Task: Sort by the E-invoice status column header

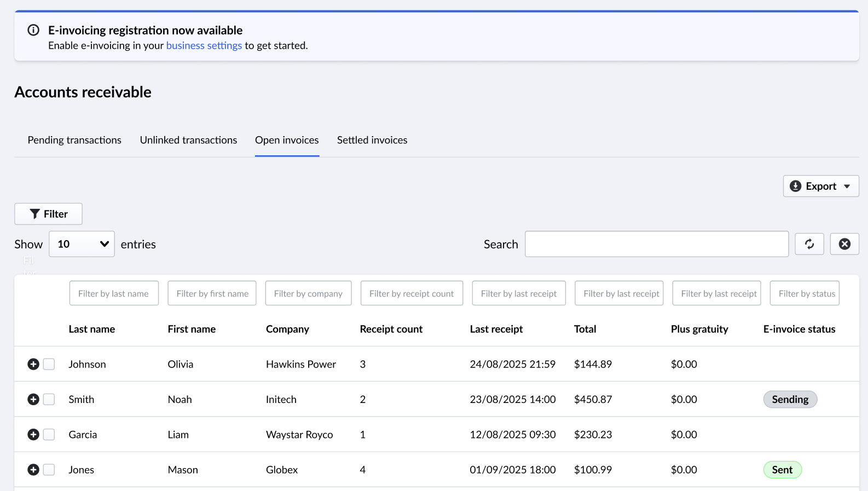Action: click(799, 329)
